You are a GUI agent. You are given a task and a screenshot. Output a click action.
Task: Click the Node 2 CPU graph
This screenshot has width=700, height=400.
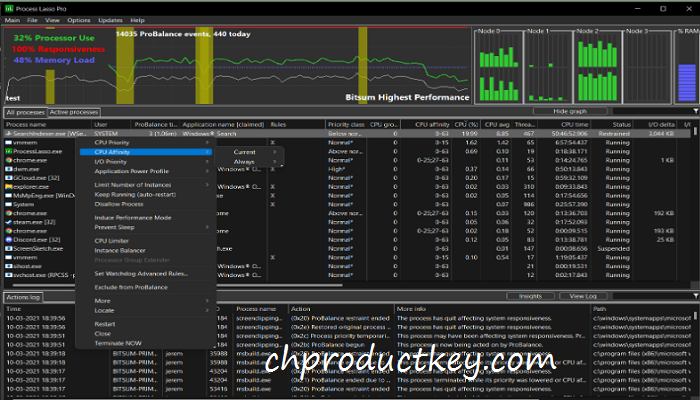click(597, 67)
